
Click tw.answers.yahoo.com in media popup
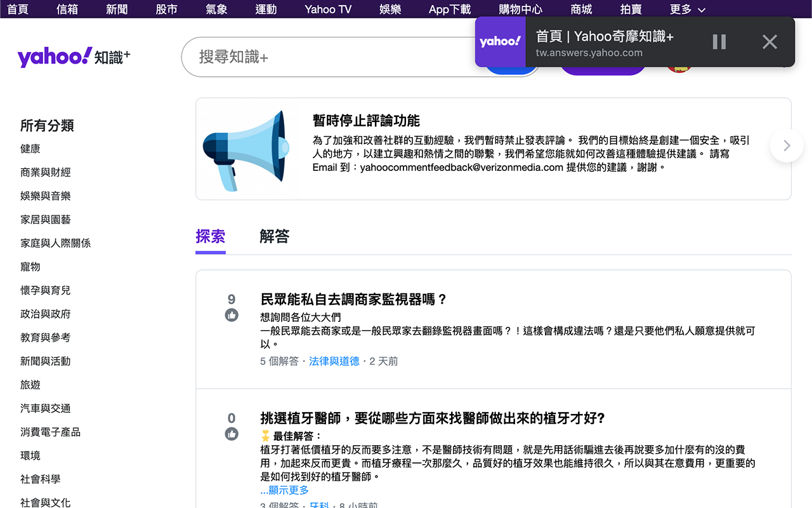(589, 53)
